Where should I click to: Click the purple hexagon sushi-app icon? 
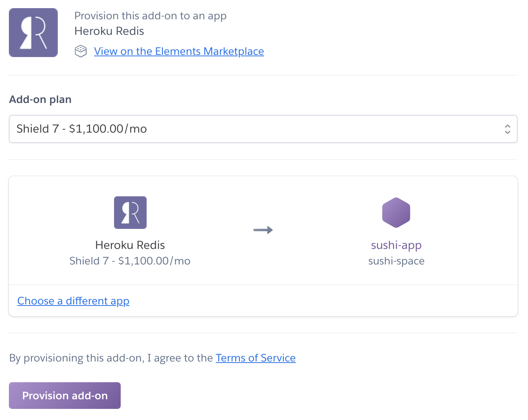396,213
